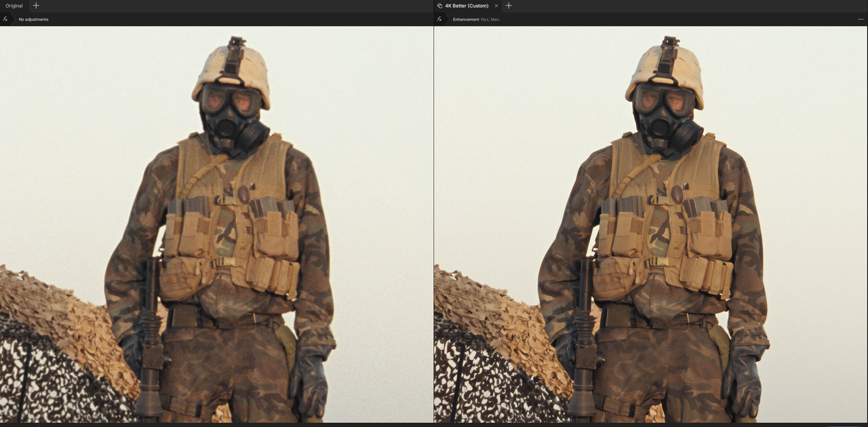Image resolution: width=868 pixels, height=427 pixels.
Task: Select the Original tab
Action: click(x=14, y=5)
